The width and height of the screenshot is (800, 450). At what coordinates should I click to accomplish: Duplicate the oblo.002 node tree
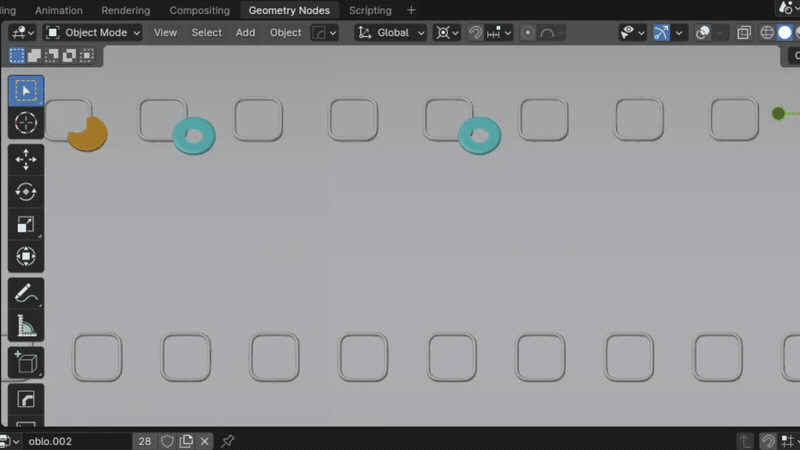(186, 441)
